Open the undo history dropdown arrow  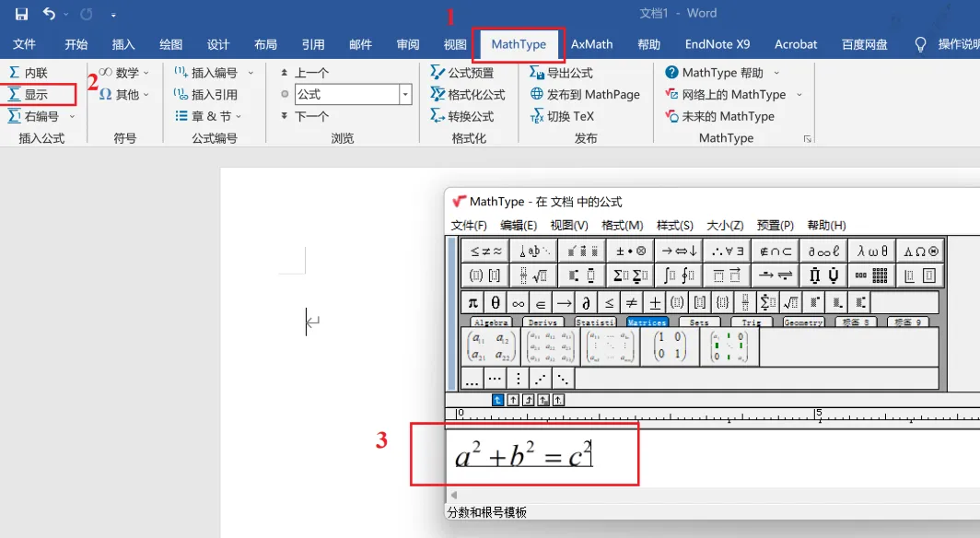click(65, 15)
